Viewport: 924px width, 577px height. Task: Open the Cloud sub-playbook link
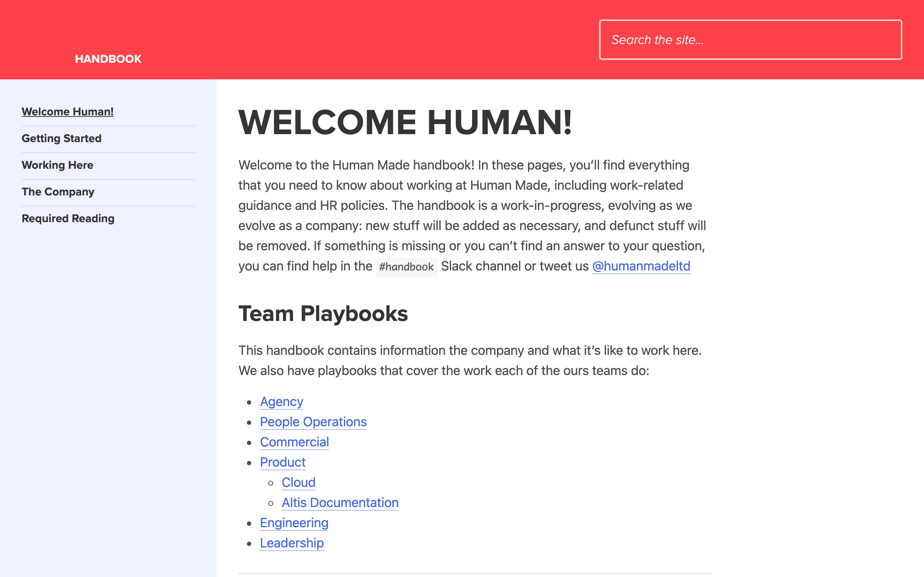tap(298, 483)
